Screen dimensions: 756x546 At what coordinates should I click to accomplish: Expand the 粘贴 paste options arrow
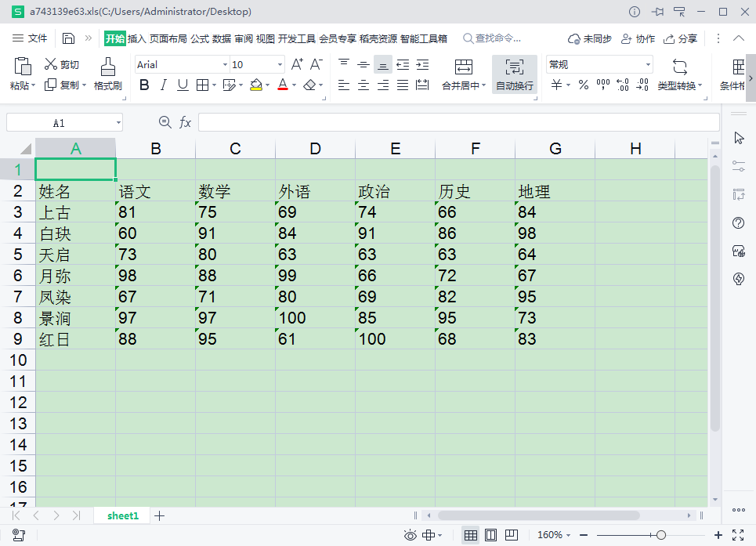coord(33,86)
